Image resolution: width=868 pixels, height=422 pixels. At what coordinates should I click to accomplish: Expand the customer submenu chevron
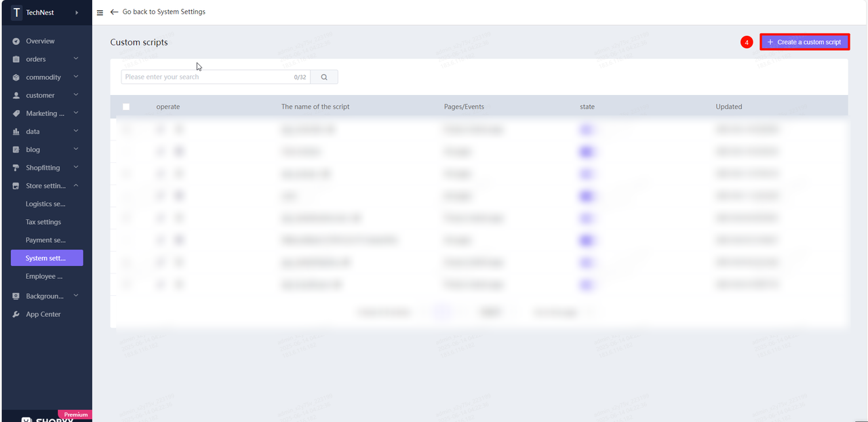point(76,95)
